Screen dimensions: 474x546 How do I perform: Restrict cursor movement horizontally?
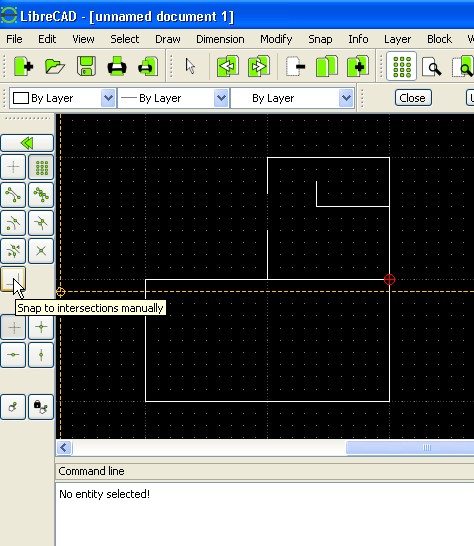pos(13,355)
